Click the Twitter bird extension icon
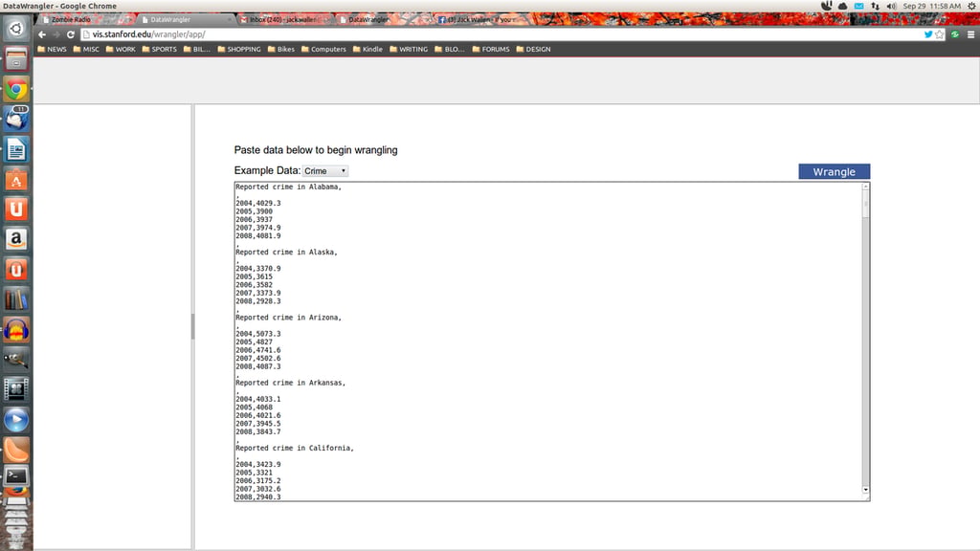Screen dimensions: 980x551 click(928, 34)
